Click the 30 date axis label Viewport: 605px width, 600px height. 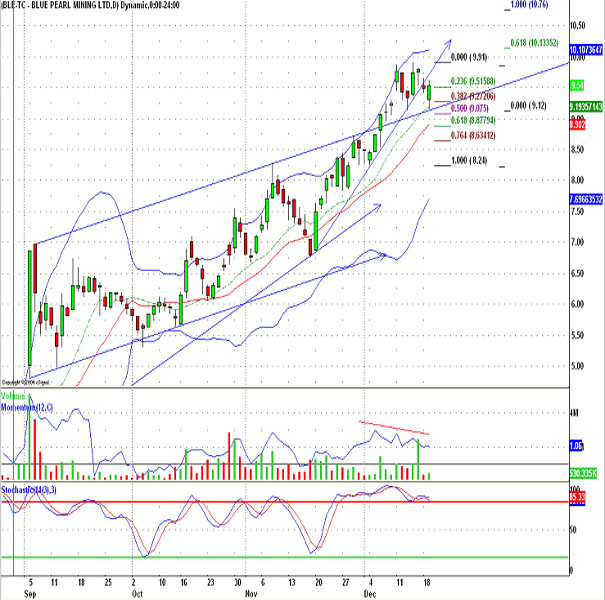click(x=238, y=582)
